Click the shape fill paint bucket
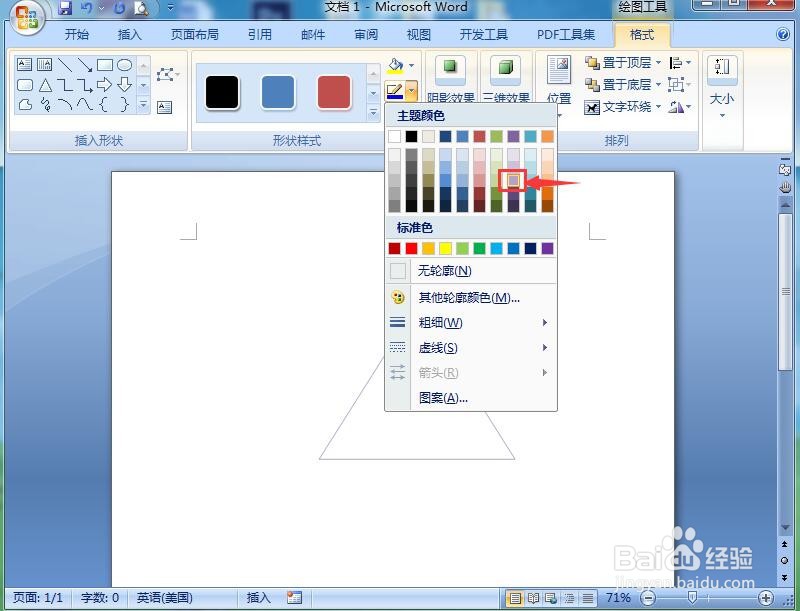The width and height of the screenshot is (800, 611). pyautogui.click(x=395, y=65)
